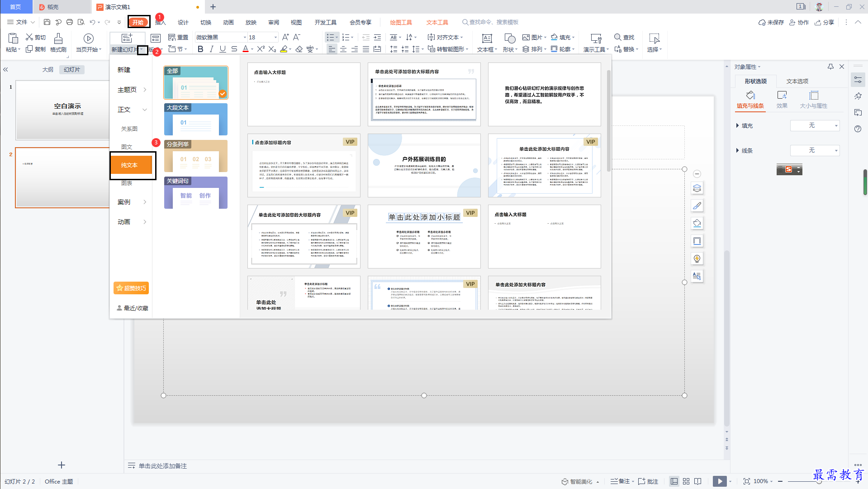Insert a text box with 文本框 icon
This screenshot has width=868, height=489.
(x=487, y=38)
